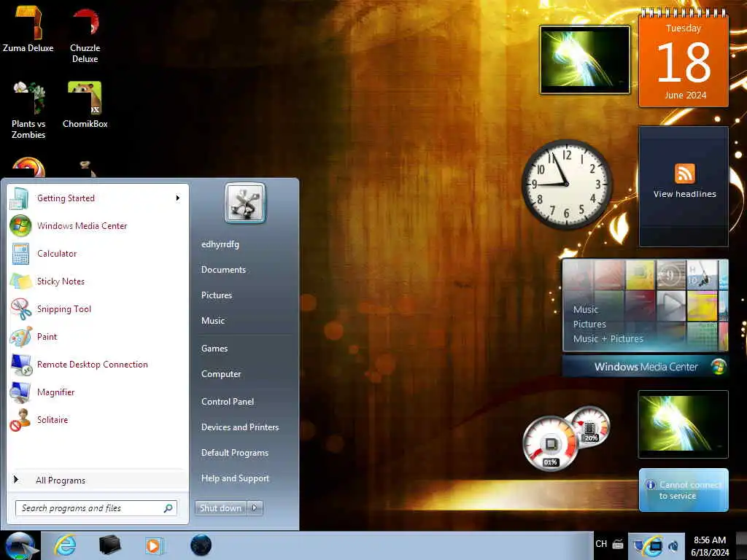Click the Remote Desktop Connection label text

click(93, 365)
